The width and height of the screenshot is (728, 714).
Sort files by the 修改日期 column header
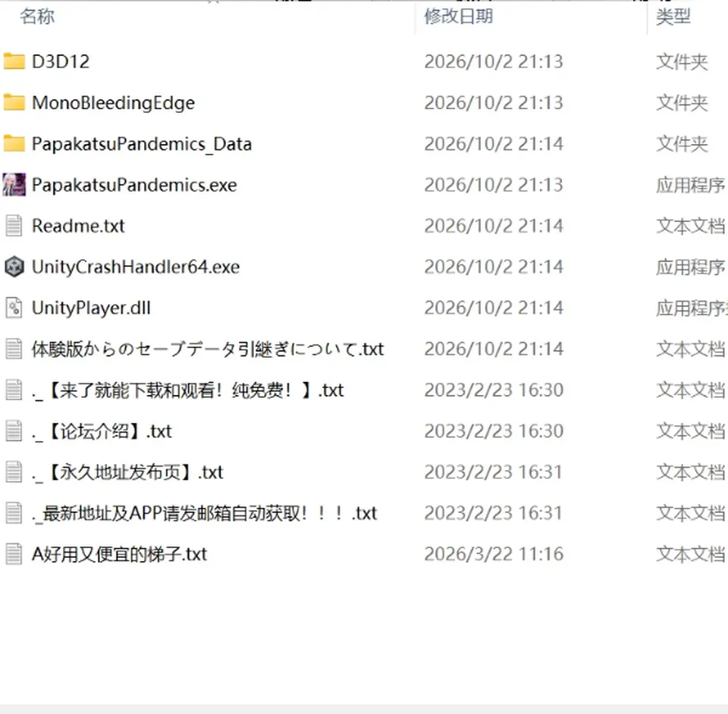458,17
